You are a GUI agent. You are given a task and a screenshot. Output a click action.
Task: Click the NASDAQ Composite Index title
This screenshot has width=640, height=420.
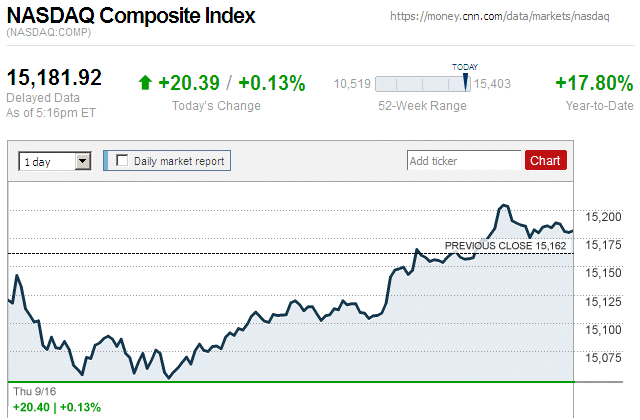pyautogui.click(x=131, y=16)
